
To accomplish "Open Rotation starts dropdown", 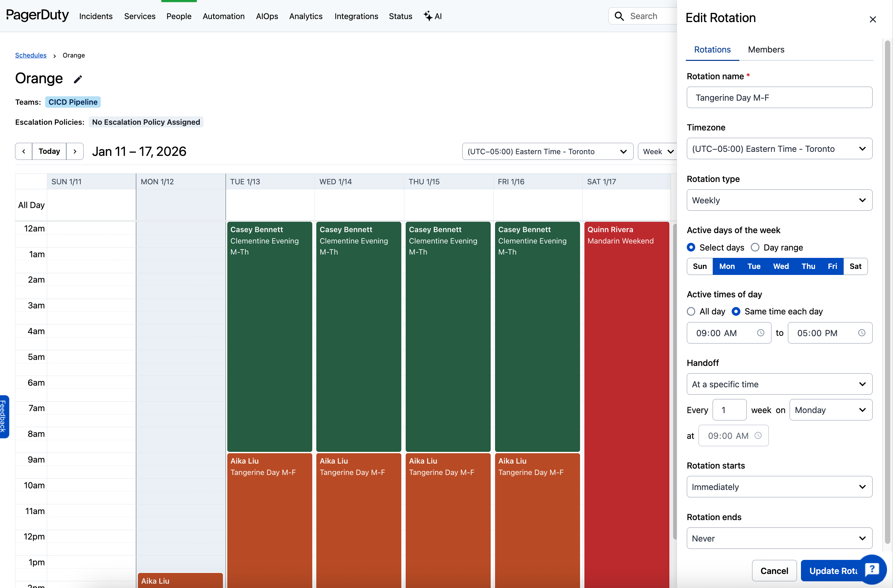I will tap(779, 487).
